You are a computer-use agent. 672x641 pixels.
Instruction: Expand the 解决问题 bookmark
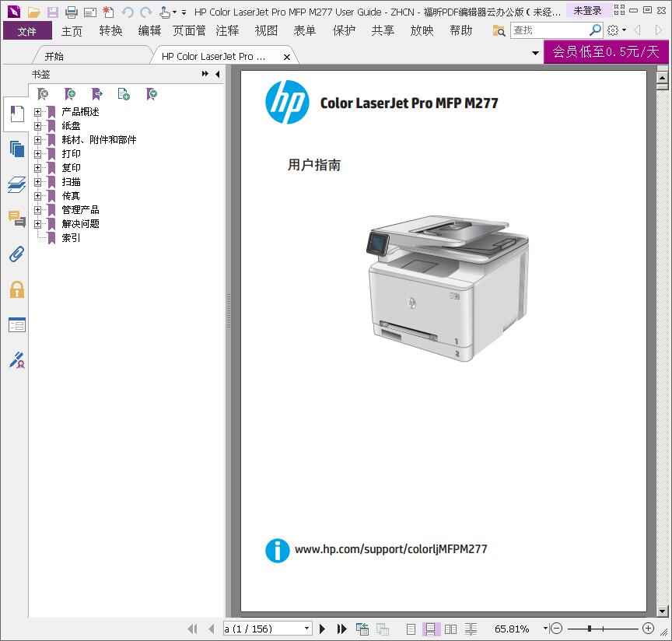(x=37, y=224)
